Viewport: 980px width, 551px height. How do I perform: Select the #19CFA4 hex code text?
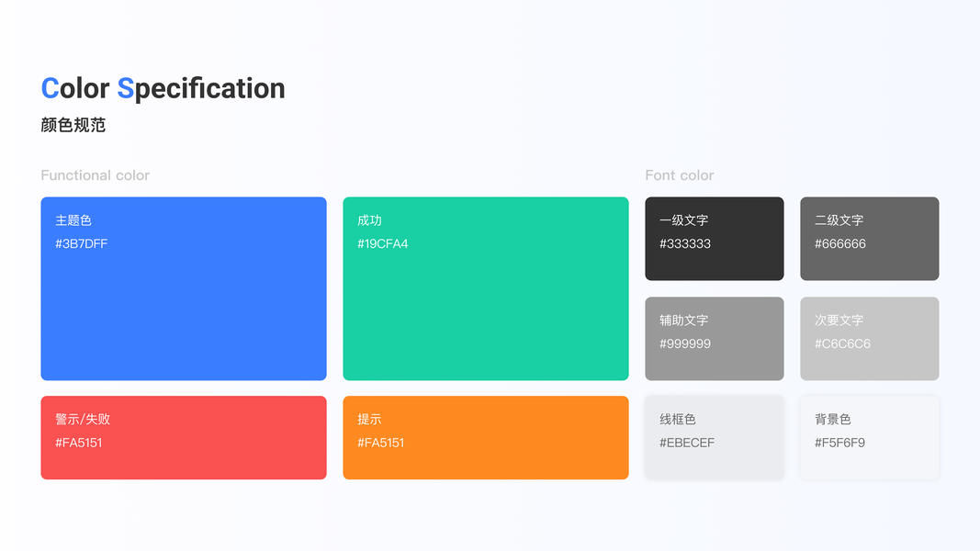[382, 243]
